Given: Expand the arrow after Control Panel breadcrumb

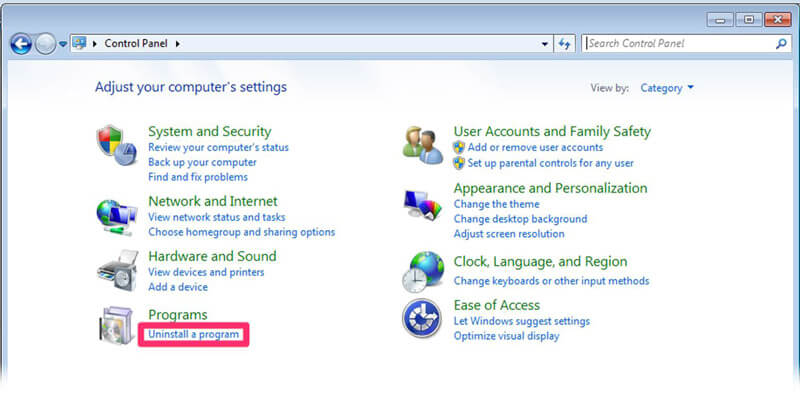Looking at the screenshot, I should point(178,44).
